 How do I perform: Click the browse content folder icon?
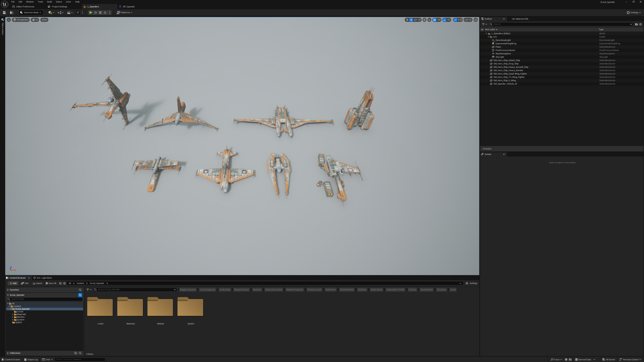point(12,13)
